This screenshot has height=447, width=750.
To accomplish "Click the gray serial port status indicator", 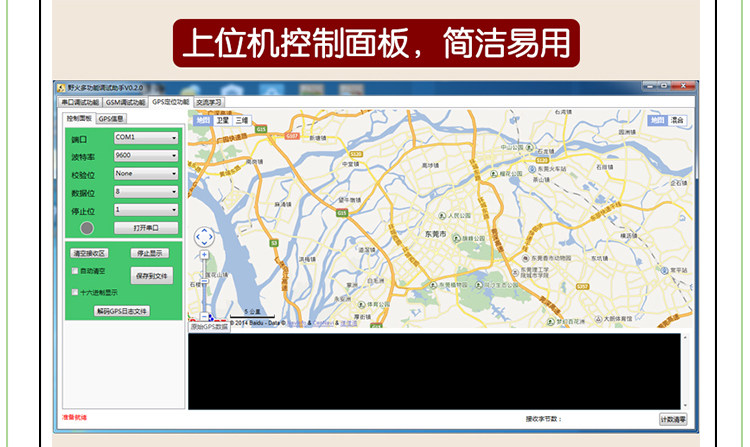I will (87, 228).
